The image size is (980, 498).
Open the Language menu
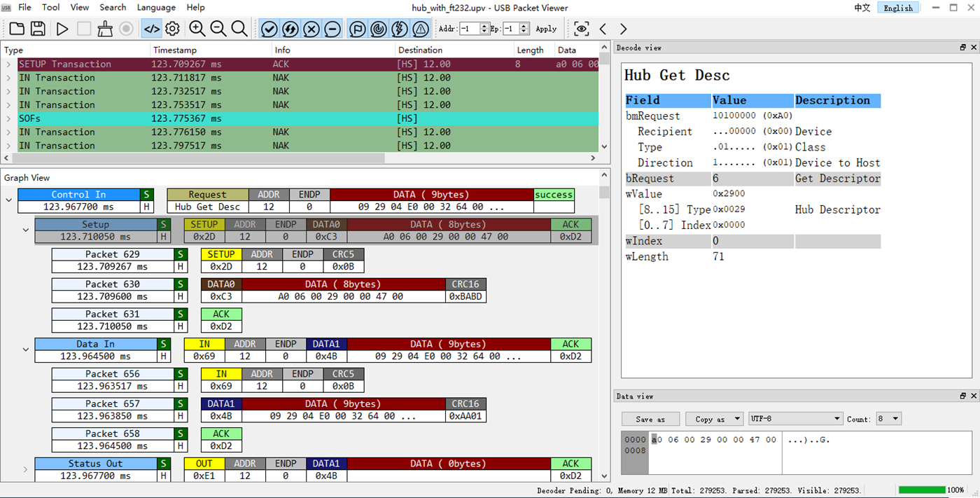tap(156, 7)
